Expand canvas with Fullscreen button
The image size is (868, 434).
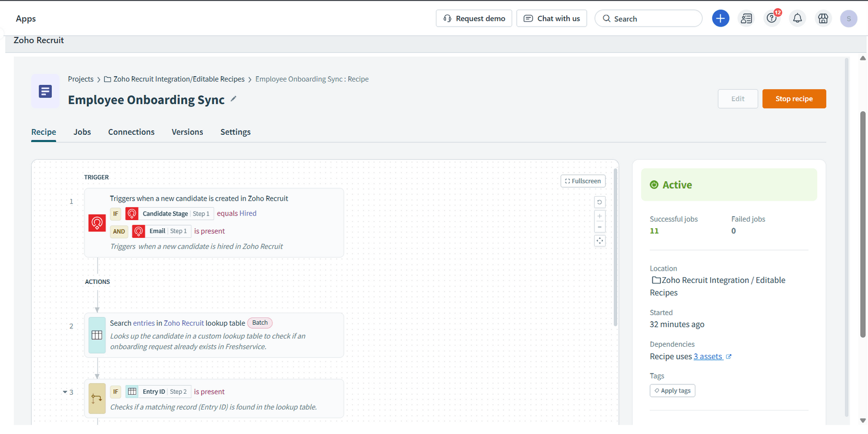coord(583,181)
